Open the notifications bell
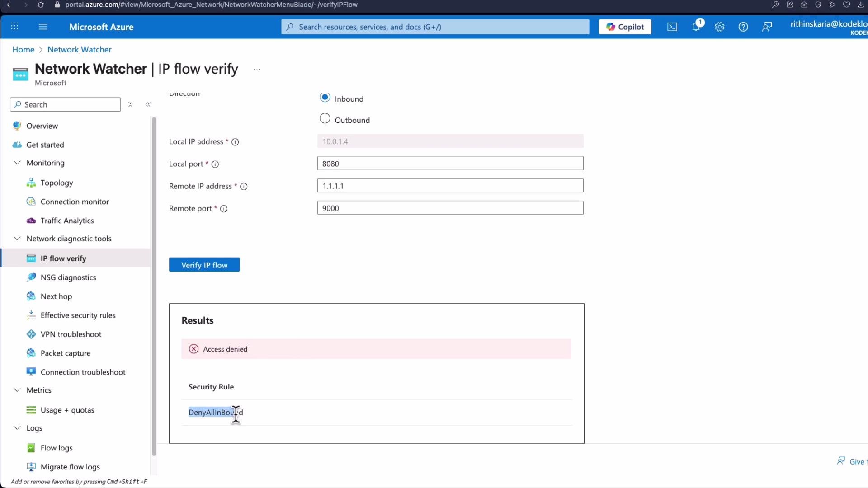Viewport: 868px width, 488px height. [697, 26]
